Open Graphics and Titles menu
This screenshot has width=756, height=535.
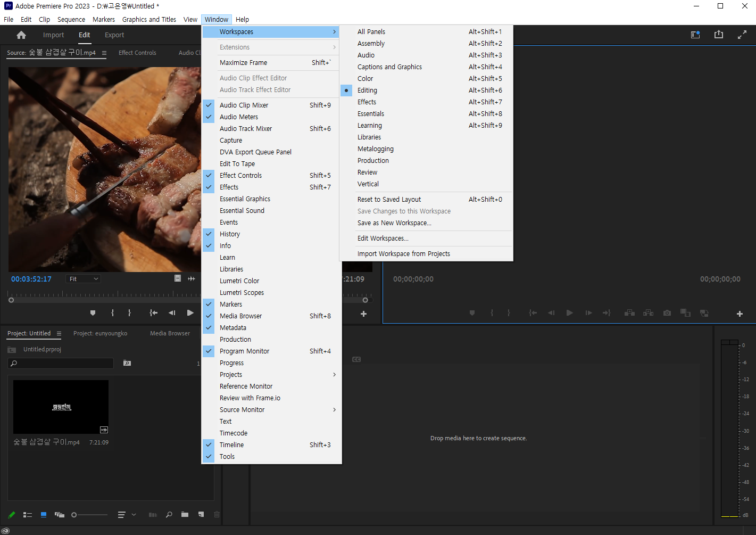149,20
